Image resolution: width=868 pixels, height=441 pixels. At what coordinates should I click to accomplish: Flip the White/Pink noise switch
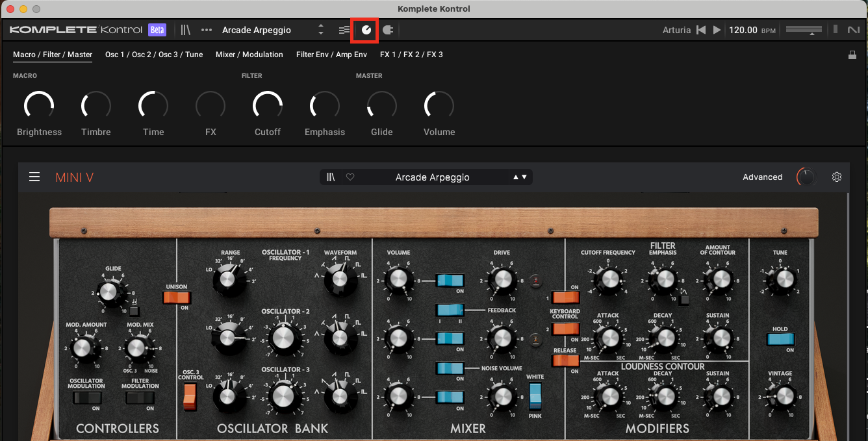coord(535,397)
